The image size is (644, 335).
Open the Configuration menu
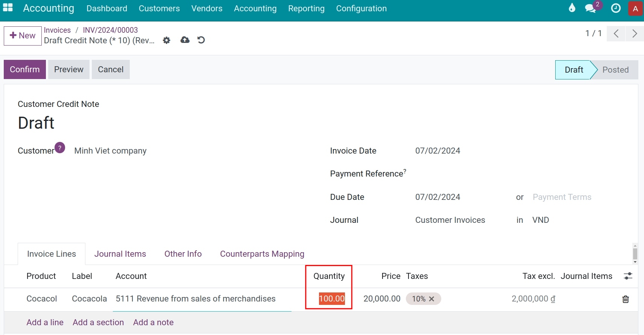point(361,8)
